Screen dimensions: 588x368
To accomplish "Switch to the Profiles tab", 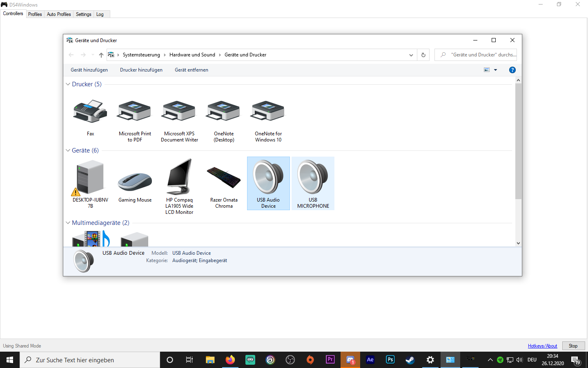I will point(35,14).
